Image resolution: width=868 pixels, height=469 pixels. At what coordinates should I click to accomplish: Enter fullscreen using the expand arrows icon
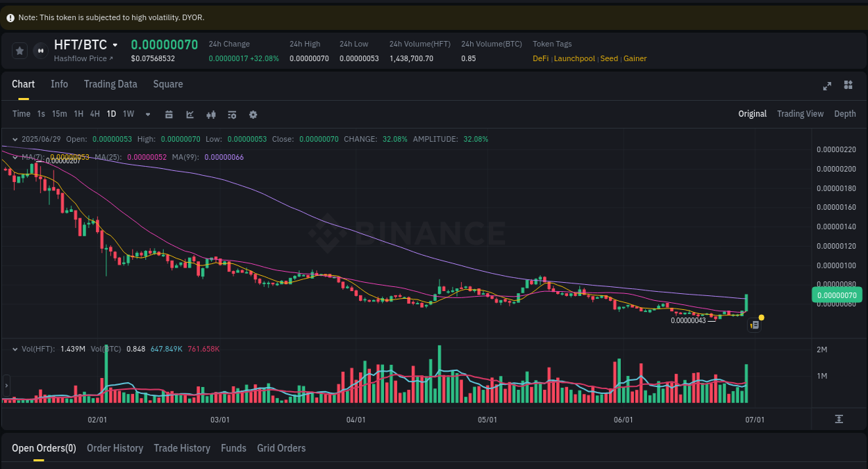(827, 86)
